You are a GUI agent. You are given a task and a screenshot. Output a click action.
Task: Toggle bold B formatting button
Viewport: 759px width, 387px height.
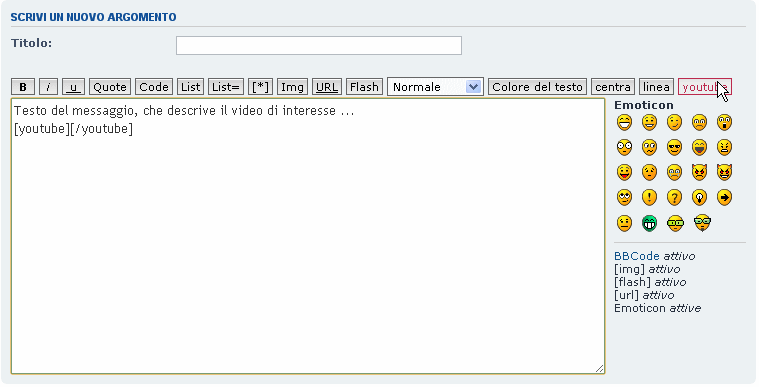coord(23,87)
